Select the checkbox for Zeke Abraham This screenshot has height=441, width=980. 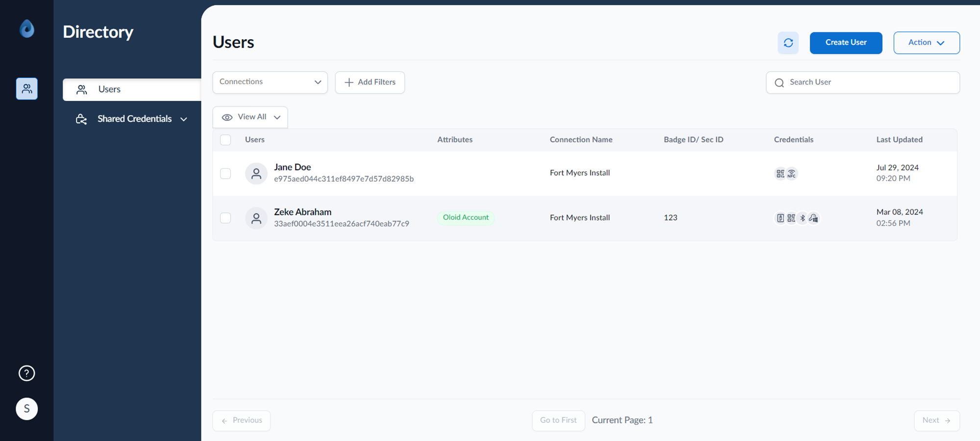pos(225,218)
